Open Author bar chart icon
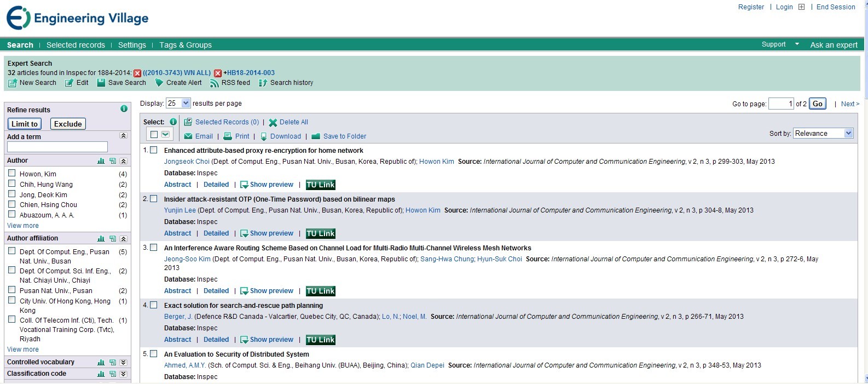This screenshot has height=384, width=868. (101, 161)
